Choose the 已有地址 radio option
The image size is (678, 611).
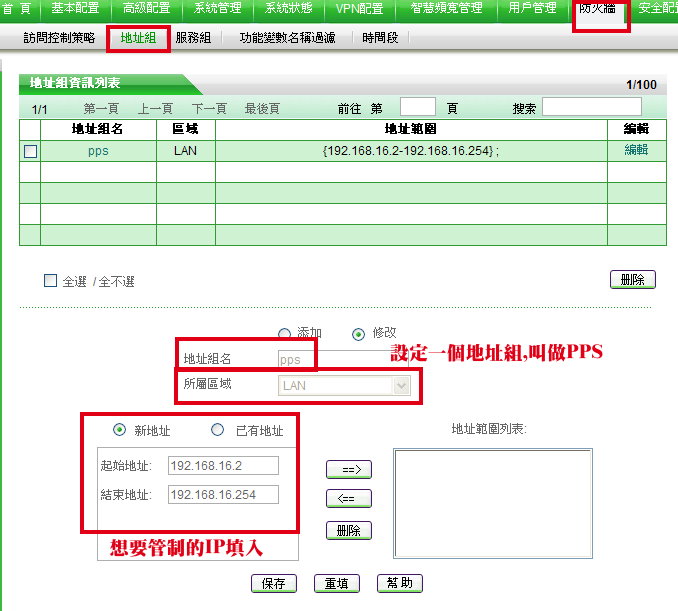(217, 431)
